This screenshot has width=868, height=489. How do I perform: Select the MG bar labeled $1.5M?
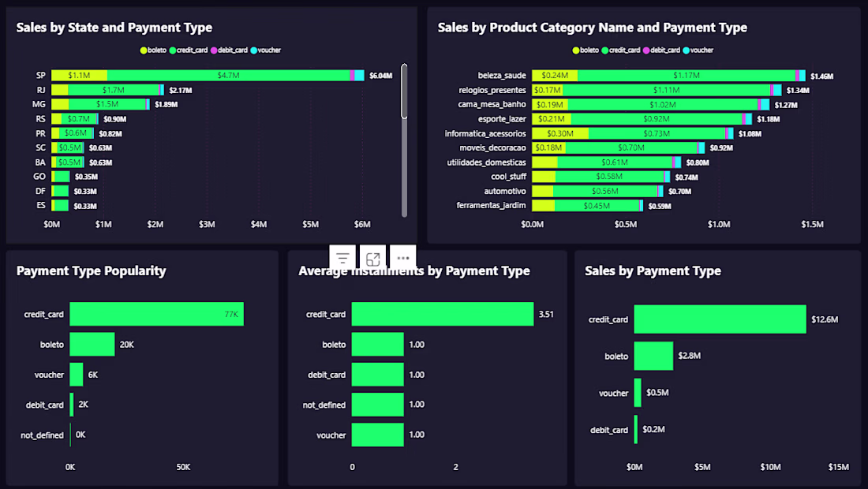pyautogui.click(x=107, y=104)
